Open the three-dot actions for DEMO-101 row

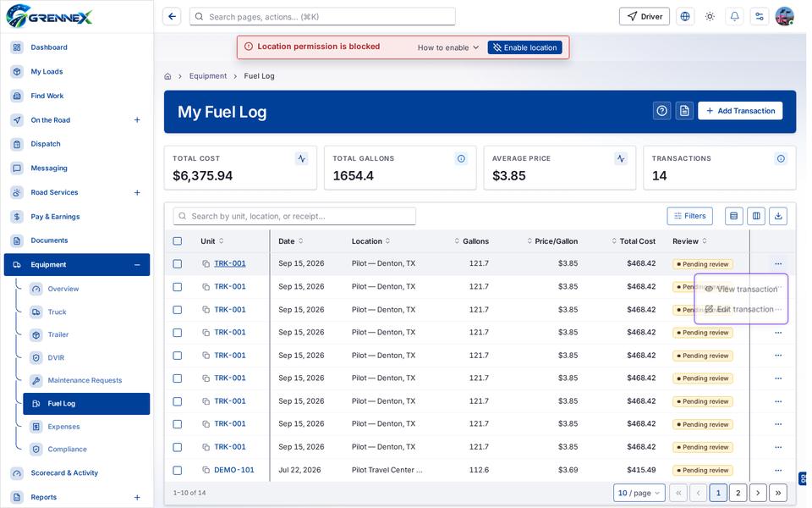778,470
